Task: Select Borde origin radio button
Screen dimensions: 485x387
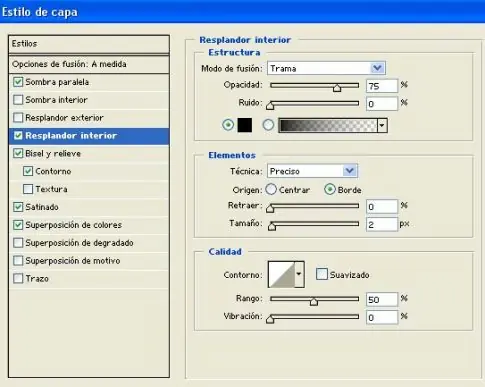Action: pyautogui.click(x=330, y=189)
